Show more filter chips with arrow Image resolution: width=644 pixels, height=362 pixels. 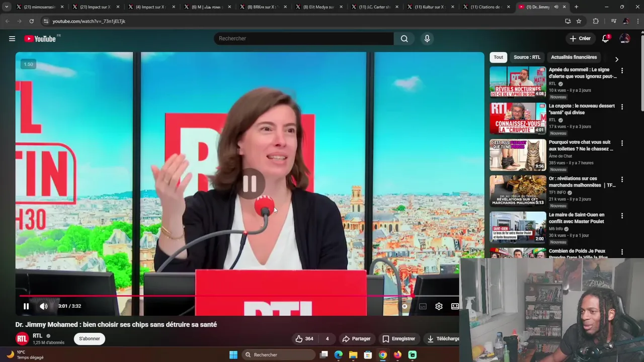(617, 59)
